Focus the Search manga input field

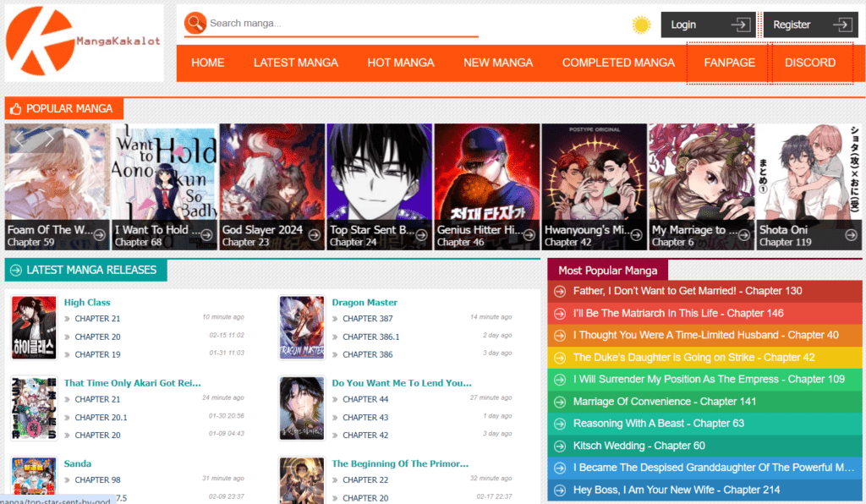[343, 23]
